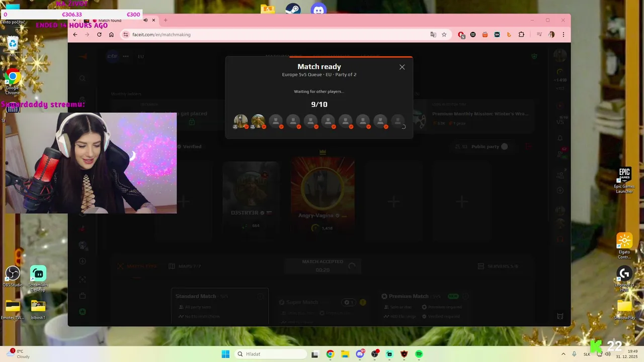
Task: Click the microphone tray icon
Action: pyautogui.click(x=574, y=354)
